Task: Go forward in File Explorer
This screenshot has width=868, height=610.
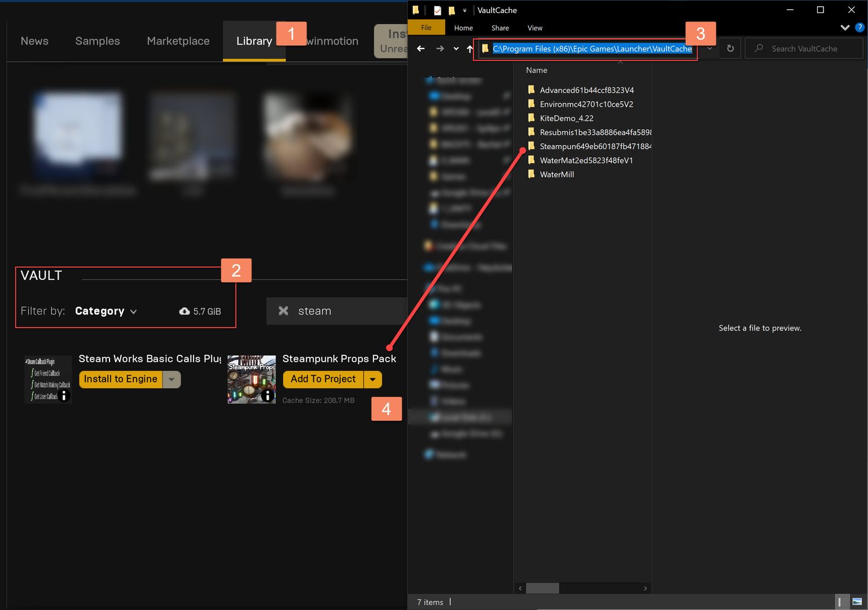Action: tap(440, 49)
